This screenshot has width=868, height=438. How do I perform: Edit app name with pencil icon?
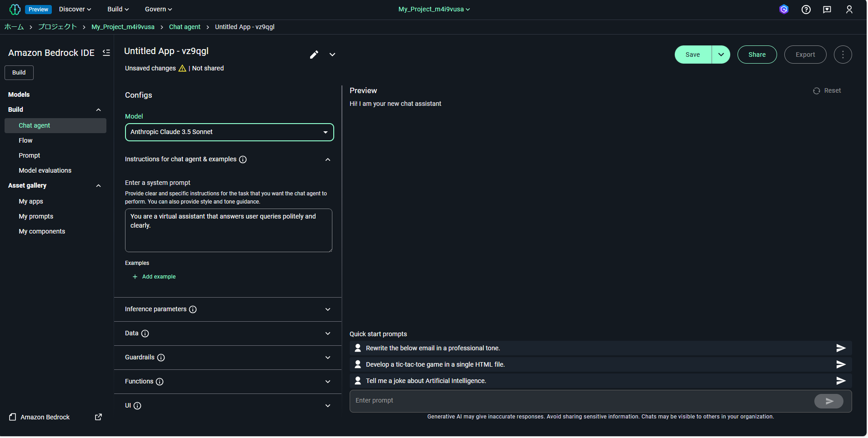click(314, 55)
